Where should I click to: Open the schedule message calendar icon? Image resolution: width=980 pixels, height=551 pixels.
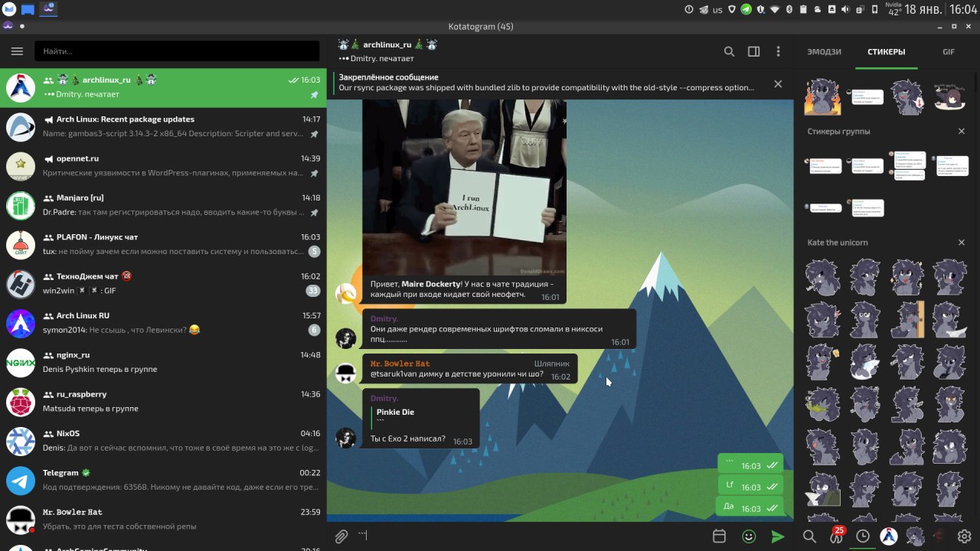[x=719, y=536]
